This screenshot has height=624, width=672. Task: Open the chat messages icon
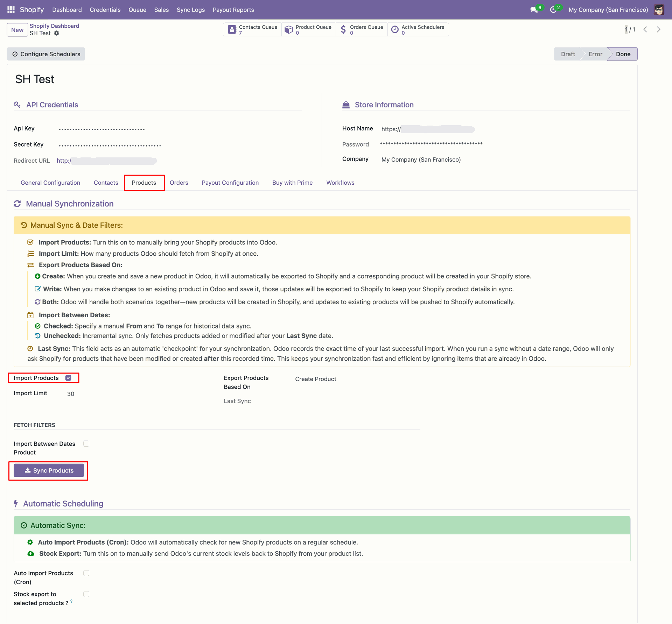point(534,10)
